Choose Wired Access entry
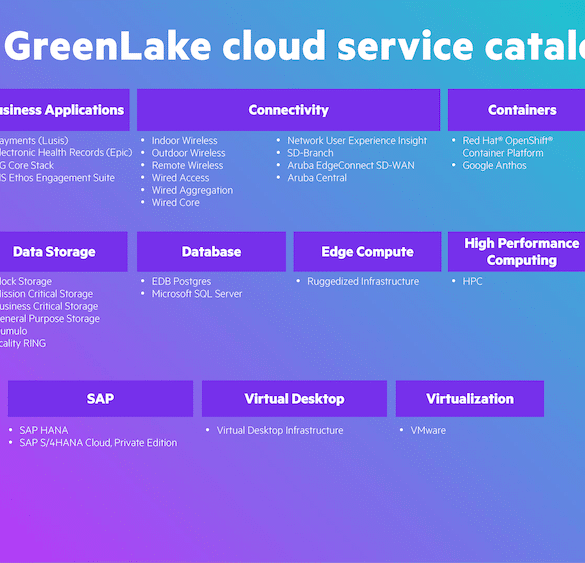The height and width of the screenshot is (563, 585). pyautogui.click(x=180, y=178)
